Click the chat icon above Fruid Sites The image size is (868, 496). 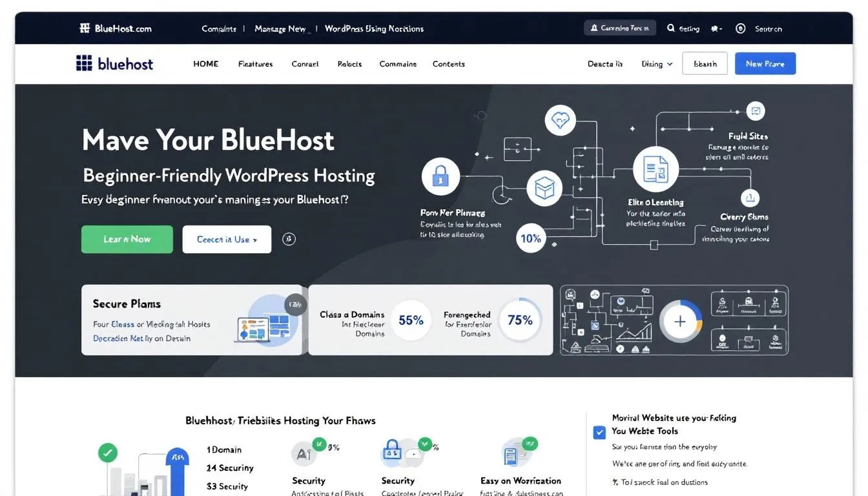[x=755, y=111]
